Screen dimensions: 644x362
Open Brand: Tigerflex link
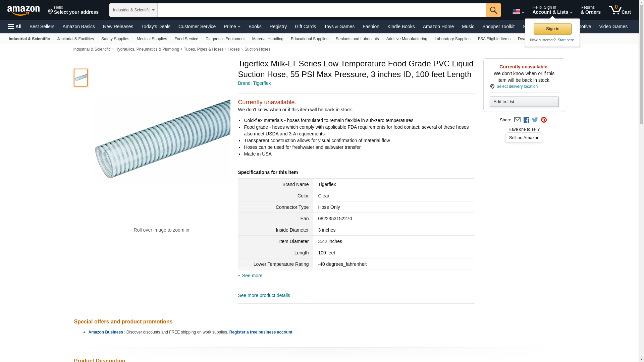point(254,83)
